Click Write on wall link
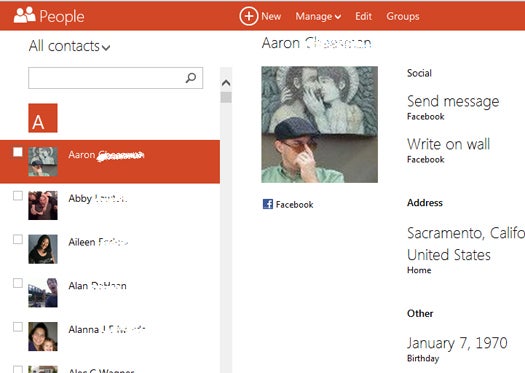Screen dimensions: 525x373 click(x=448, y=144)
